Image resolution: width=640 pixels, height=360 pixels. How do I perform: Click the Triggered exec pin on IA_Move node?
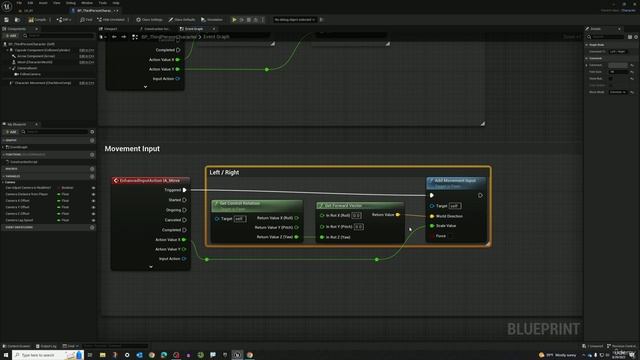(184, 190)
